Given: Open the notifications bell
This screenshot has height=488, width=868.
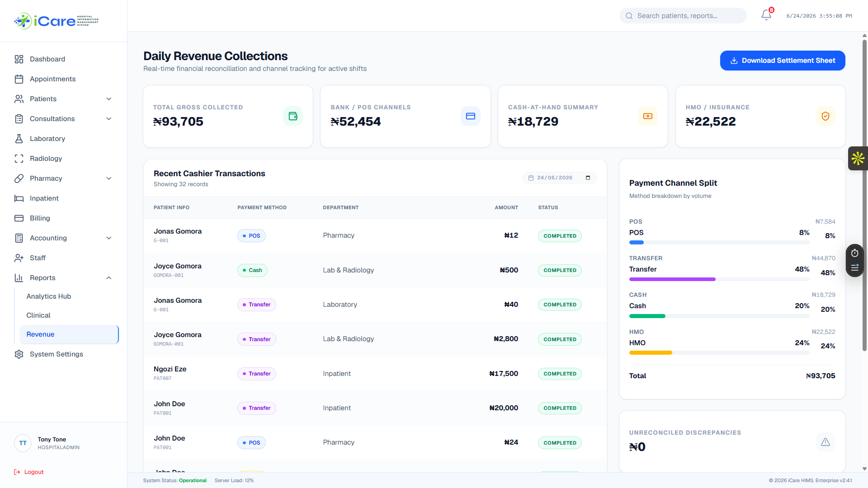Looking at the screenshot, I should (766, 15).
